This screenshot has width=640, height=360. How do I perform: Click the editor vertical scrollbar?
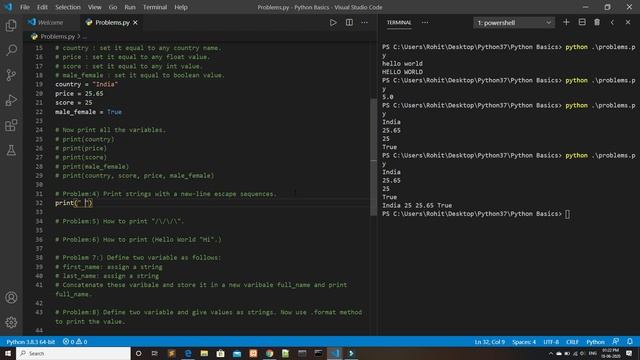tap(373, 157)
